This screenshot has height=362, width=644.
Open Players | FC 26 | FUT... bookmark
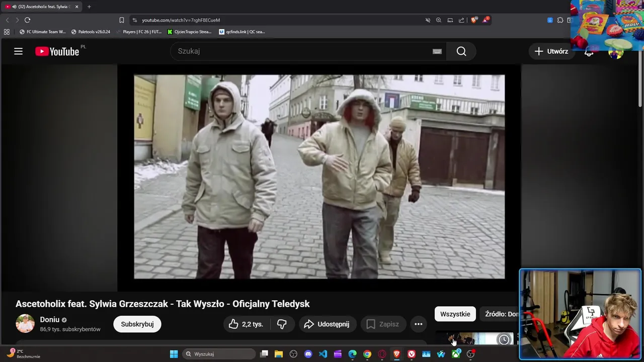tap(139, 32)
